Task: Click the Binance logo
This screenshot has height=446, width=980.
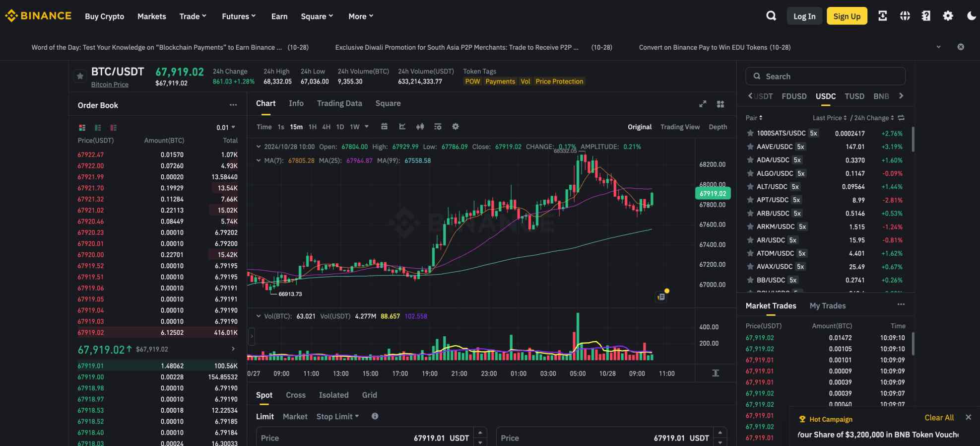Action: [38, 16]
